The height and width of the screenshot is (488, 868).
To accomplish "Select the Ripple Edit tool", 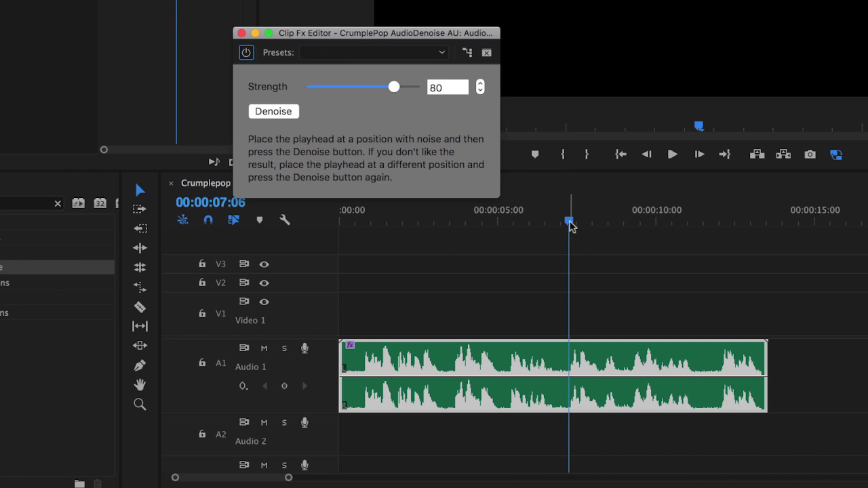I will coord(140,248).
